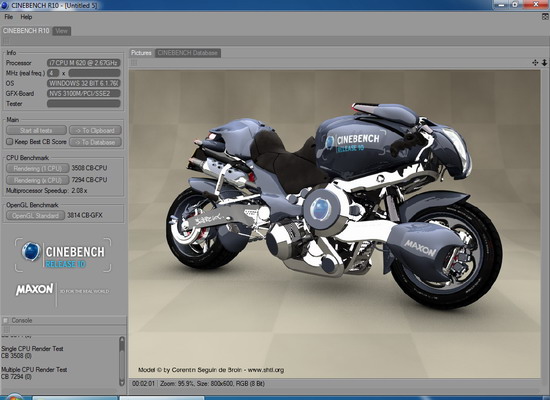
Task: Click the 3814 CB-GFX score text
Action: [85, 215]
